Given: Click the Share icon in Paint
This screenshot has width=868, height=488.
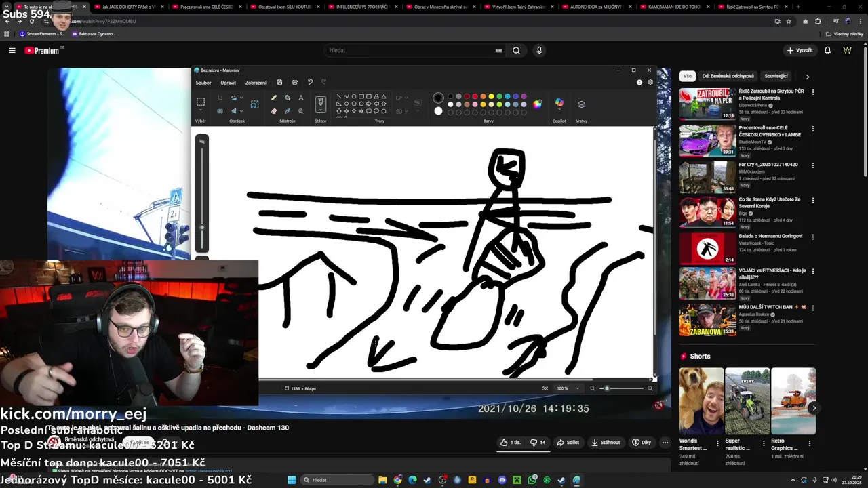Looking at the screenshot, I should click(x=295, y=83).
